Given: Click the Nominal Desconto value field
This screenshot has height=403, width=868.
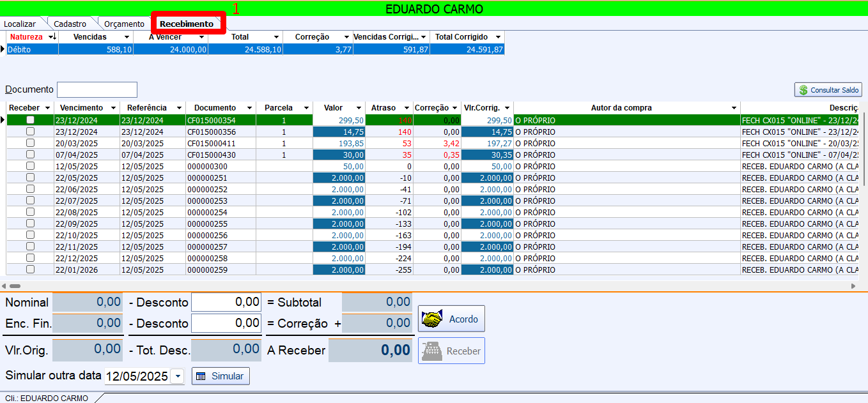Looking at the screenshot, I should coord(226,302).
